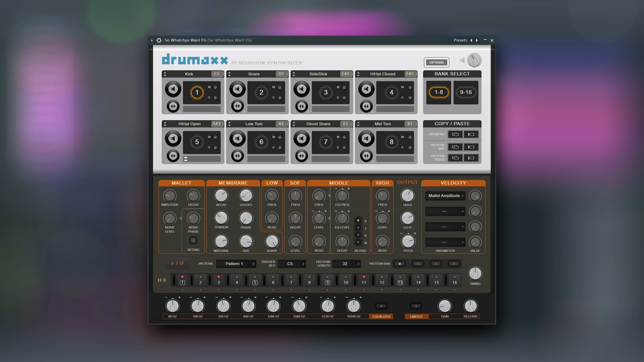Mute the Kick pad (M toggle)

[215, 87]
